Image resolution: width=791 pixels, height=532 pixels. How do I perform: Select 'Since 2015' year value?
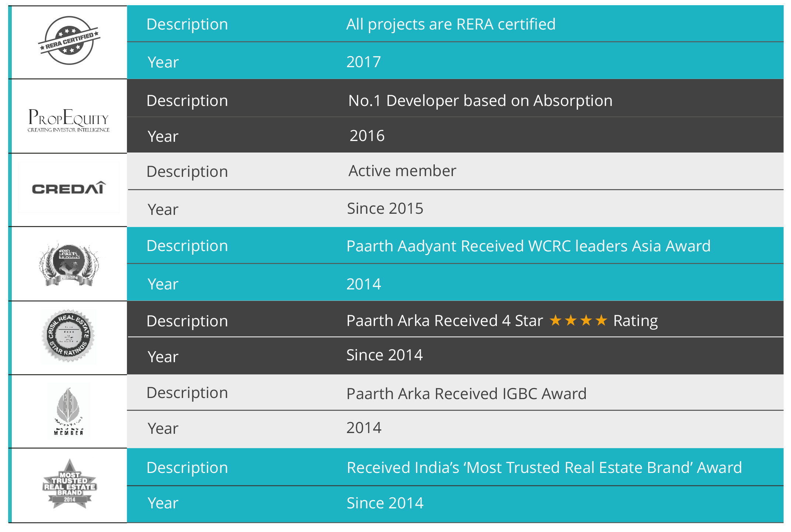[x=385, y=209]
